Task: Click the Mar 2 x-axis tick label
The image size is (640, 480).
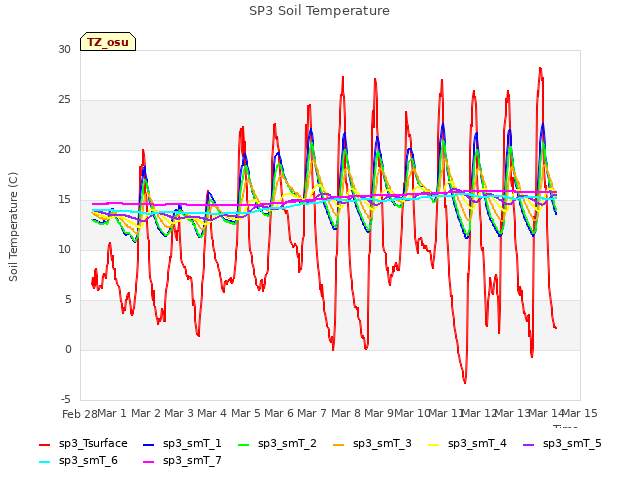Action: [x=146, y=413]
